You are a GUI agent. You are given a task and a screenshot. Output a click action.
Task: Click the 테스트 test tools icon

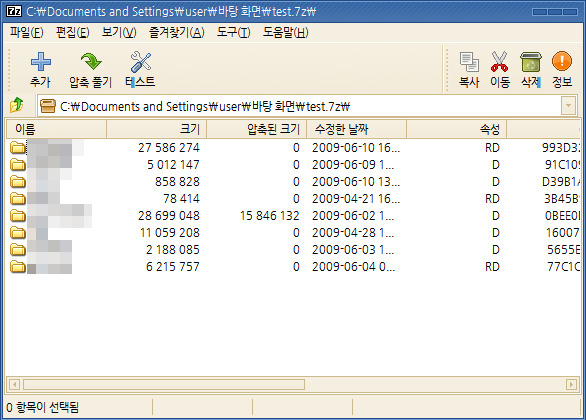coord(141,62)
